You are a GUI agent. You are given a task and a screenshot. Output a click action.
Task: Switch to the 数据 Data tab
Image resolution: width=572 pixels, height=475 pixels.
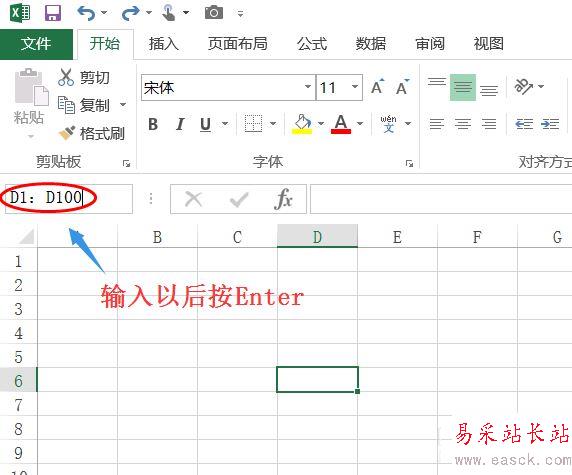(x=371, y=44)
